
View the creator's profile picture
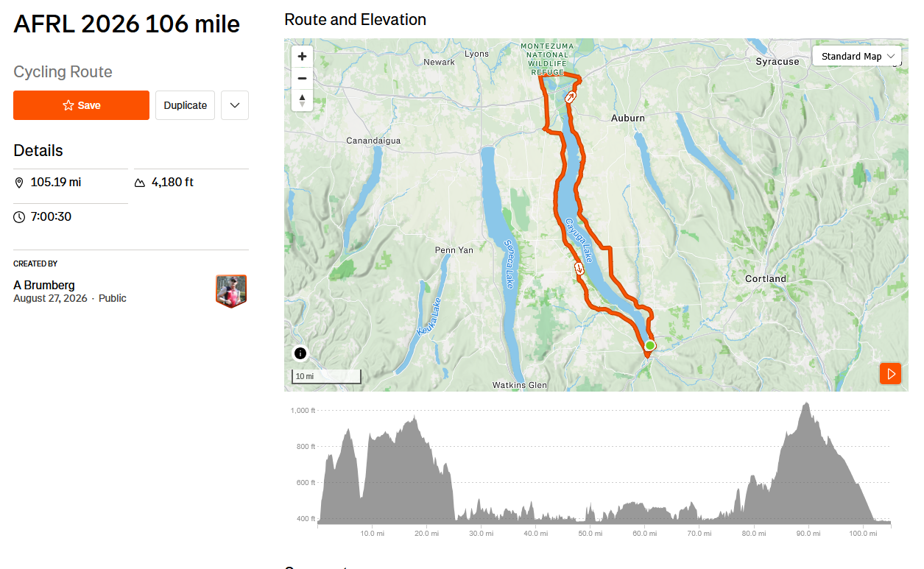[x=231, y=291]
